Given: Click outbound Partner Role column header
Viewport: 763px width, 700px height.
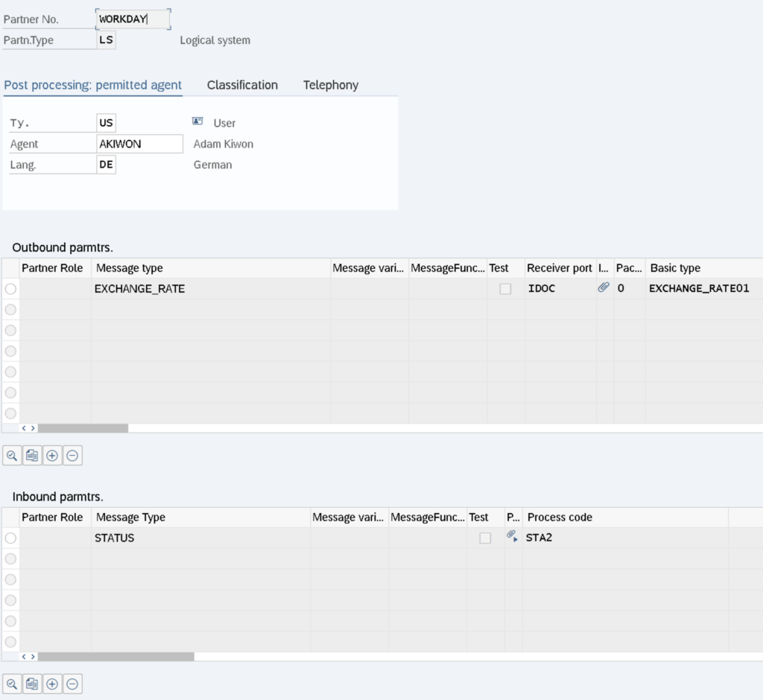Looking at the screenshot, I should pyautogui.click(x=55, y=268).
